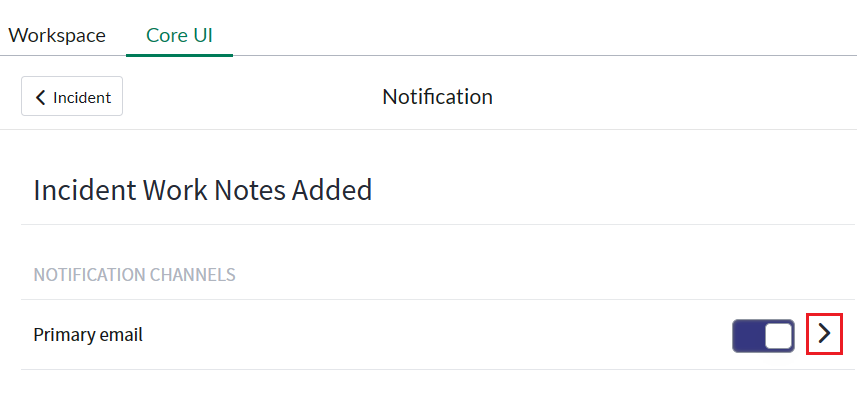Disable Primary email channel for this notification

point(763,336)
